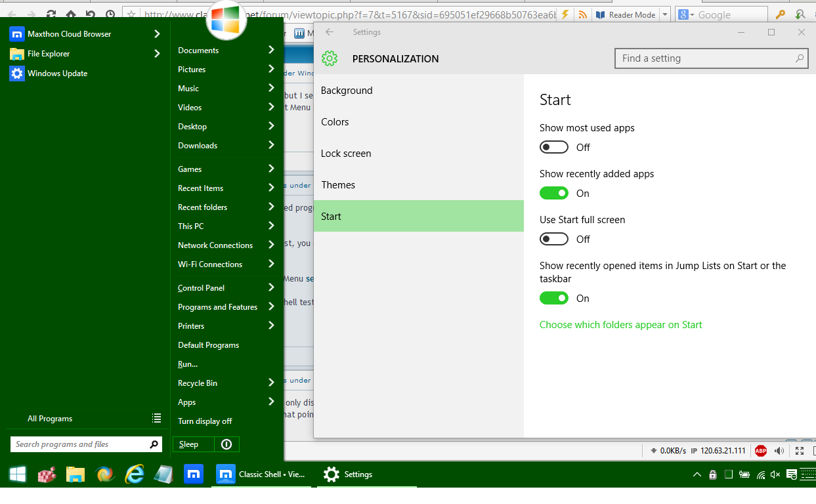Click the Reader Mode button
The width and height of the screenshot is (816, 504).
click(x=626, y=14)
